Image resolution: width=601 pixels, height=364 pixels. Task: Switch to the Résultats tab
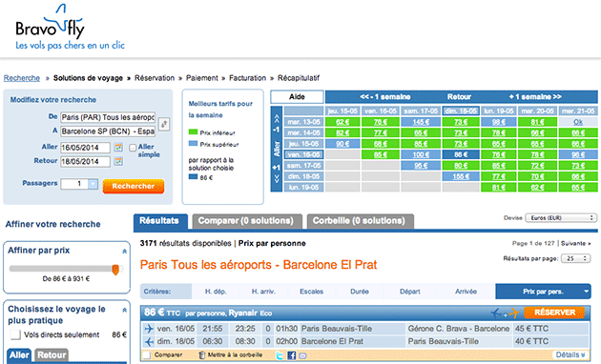click(x=160, y=221)
